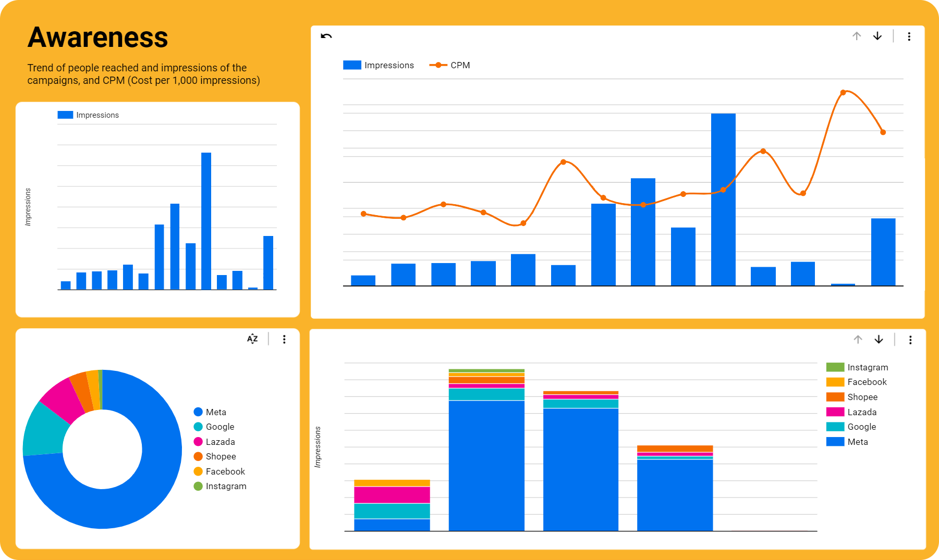This screenshot has width=939, height=560.
Task: Click the Instagram legend swatch in the stacked chart
Action: pyautogui.click(x=835, y=367)
